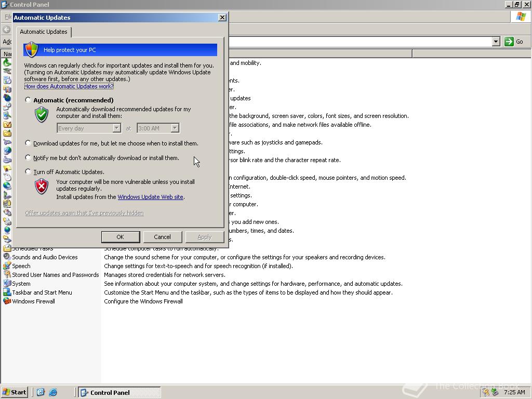Click the Control Panel address input field
The width and height of the screenshot is (532, 399).
[x=360, y=42]
